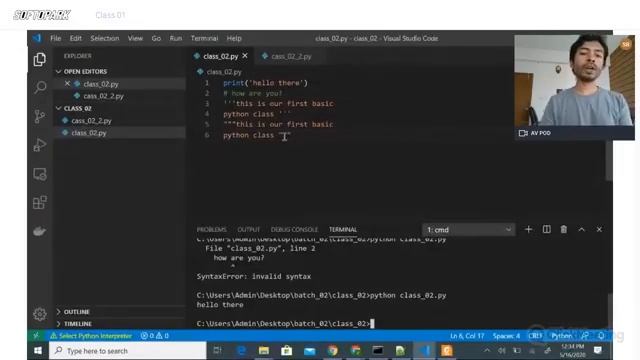This screenshot has width=640, height=360.
Task: Open the Run and Debug view
Action: pyautogui.click(x=40, y=145)
